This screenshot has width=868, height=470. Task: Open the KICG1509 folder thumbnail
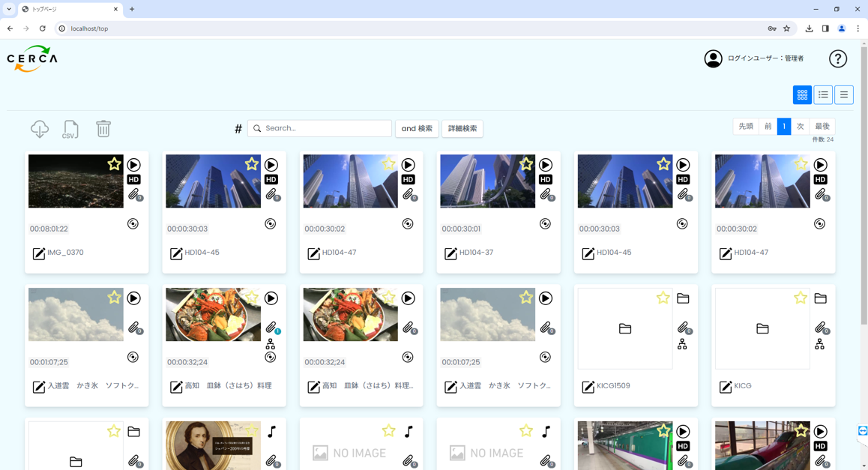(x=625, y=329)
